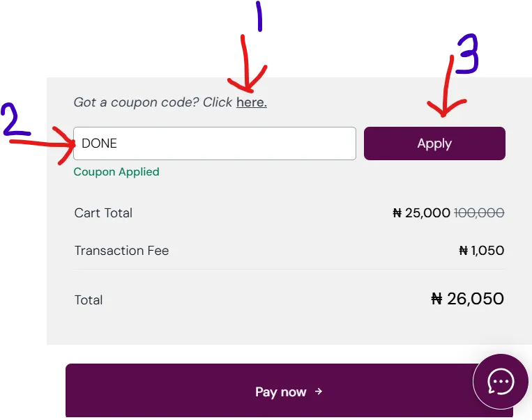Click the struck-through 100,000 original price
This screenshot has height=420, width=532.
click(479, 213)
